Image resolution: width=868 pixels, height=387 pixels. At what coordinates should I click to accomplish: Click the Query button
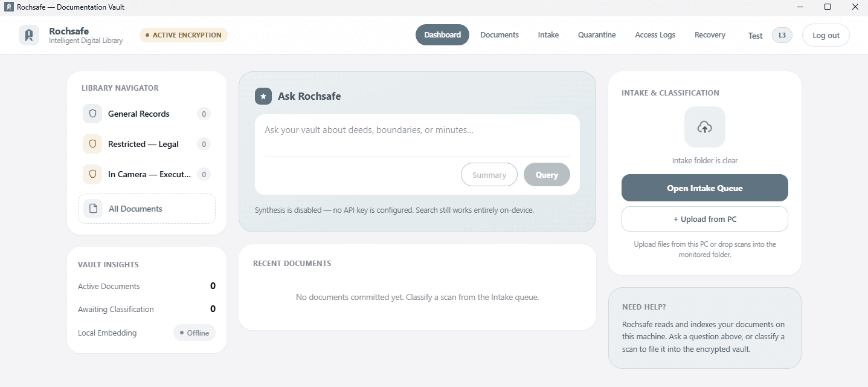pyautogui.click(x=547, y=175)
